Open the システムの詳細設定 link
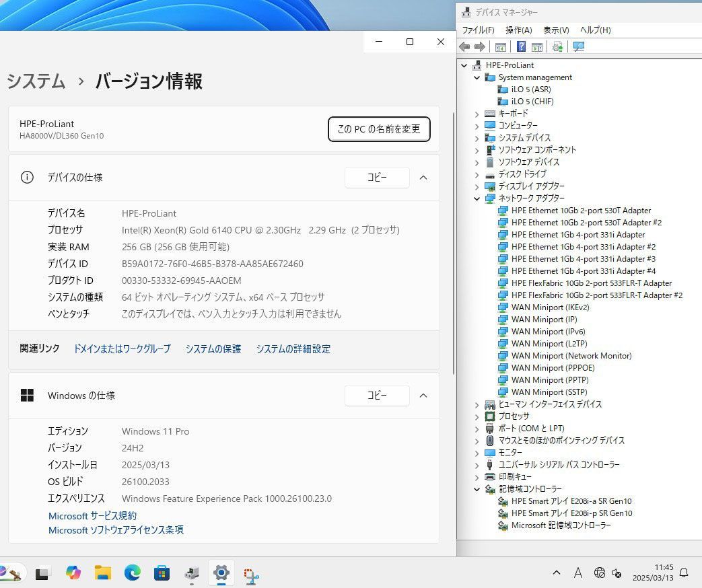The height and width of the screenshot is (588, 702). [293, 348]
